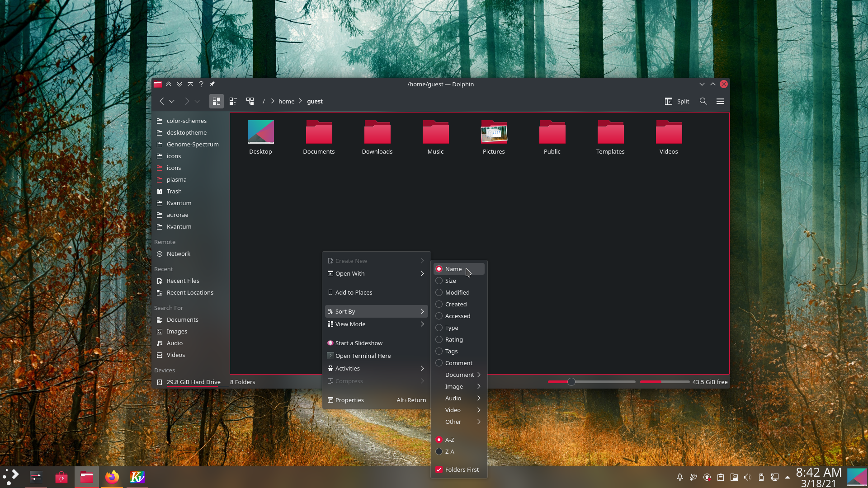Screen dimensions: 868x488
Task: Select the Sort By menu entry
Action: pyautogui.click(x=376, y=311)
